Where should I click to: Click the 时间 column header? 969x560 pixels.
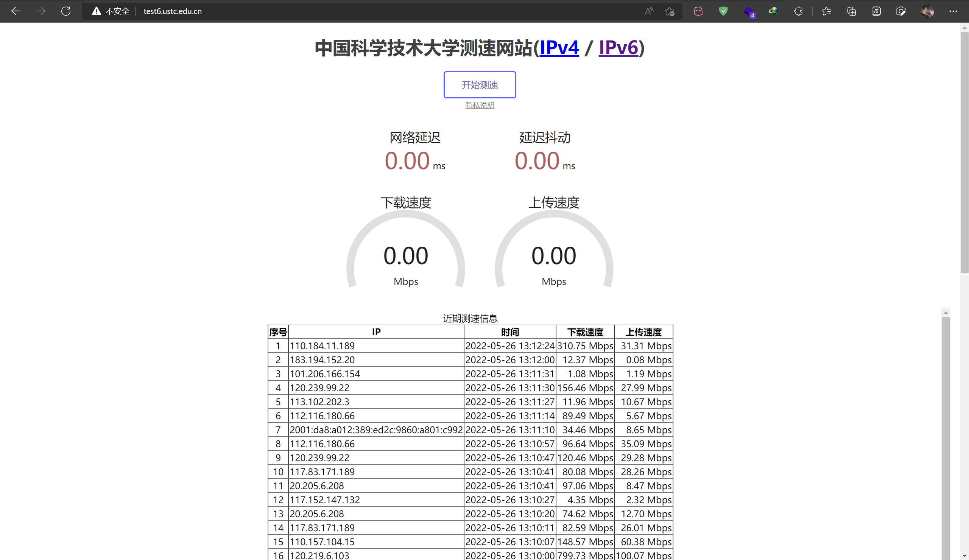pyautogui.click(x=510, y=332)
